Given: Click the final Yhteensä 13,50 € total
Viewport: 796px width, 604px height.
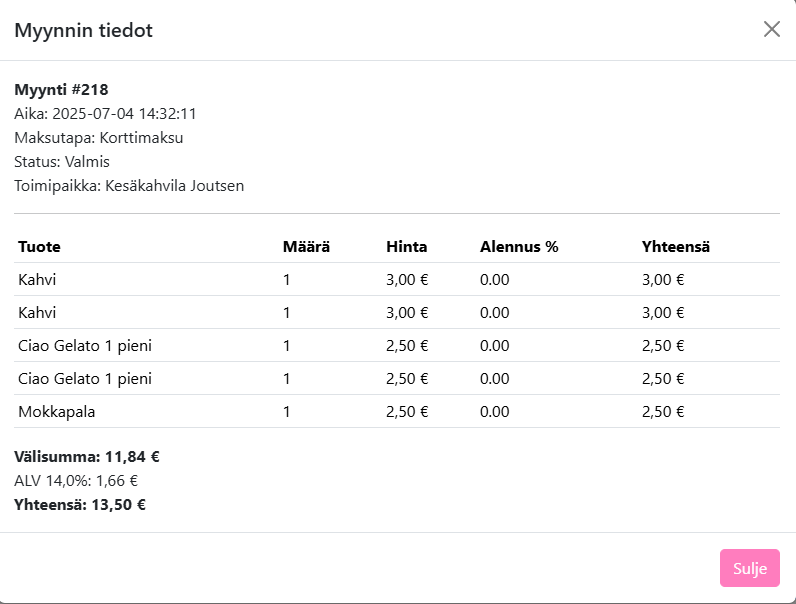Looking at the screenshot, I should click(x=80, y=505).
